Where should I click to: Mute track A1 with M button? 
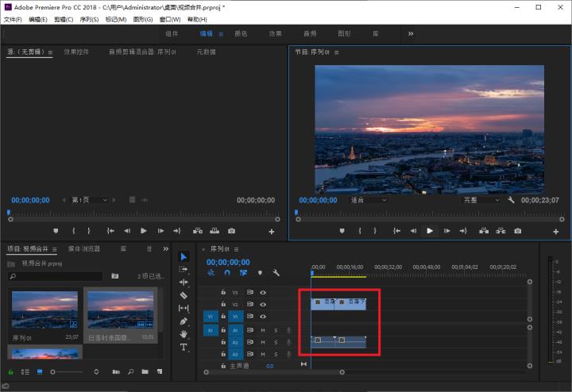(263, 330)
